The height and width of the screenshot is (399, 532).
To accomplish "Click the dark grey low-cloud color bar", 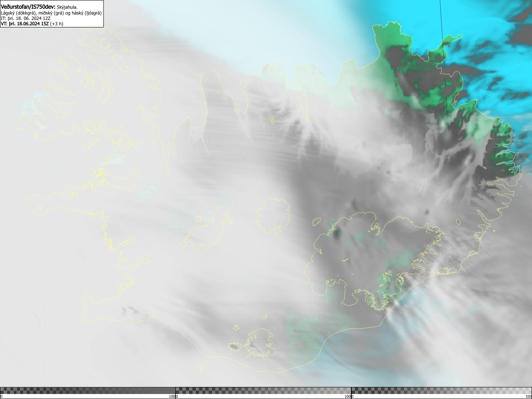I will pyautogui.click(x=88, y=390).
